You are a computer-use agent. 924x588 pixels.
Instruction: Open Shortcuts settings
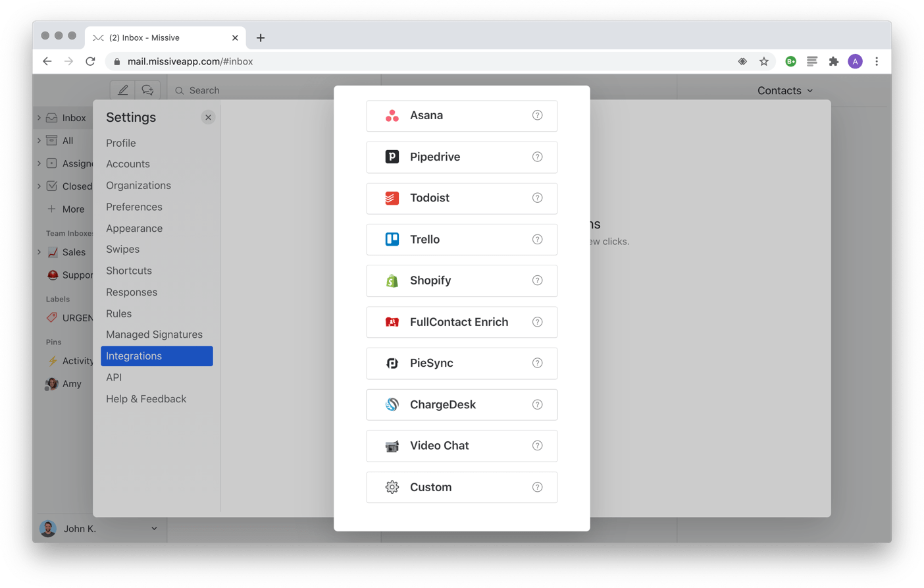[128, 271]
